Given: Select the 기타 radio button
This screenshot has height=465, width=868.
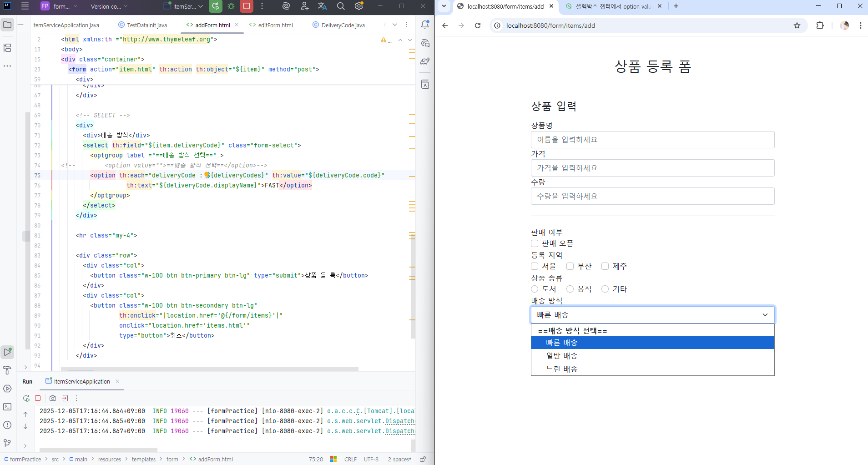Looking at the screenshot, I should (x=605, y=289).
